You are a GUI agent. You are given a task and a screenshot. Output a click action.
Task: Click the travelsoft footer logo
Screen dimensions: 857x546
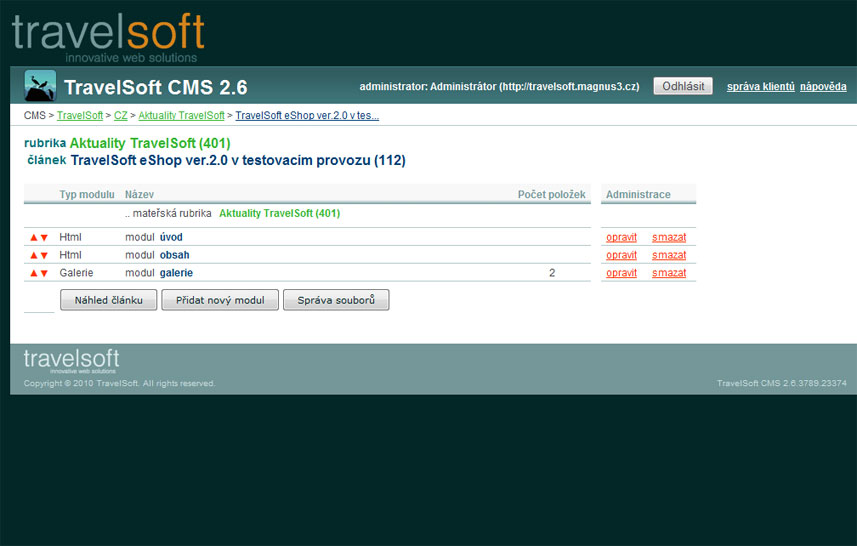pyautogui.click(x=71, y=361)
